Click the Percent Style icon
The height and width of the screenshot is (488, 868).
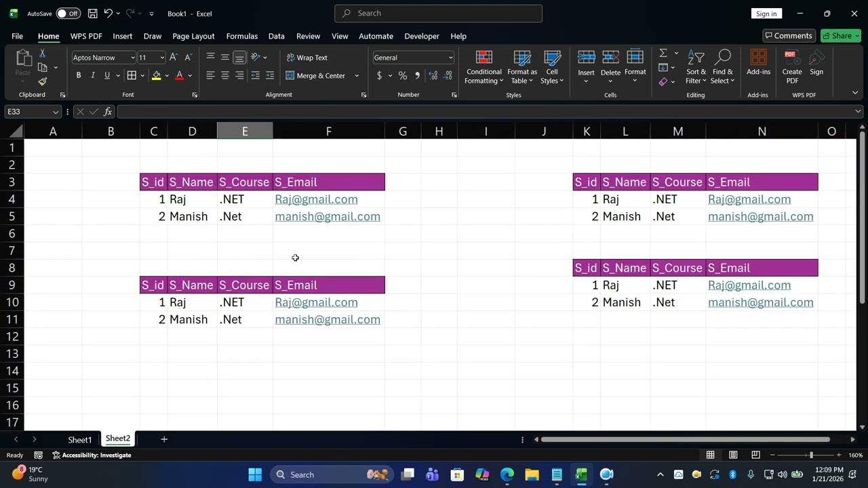point(403,75)
